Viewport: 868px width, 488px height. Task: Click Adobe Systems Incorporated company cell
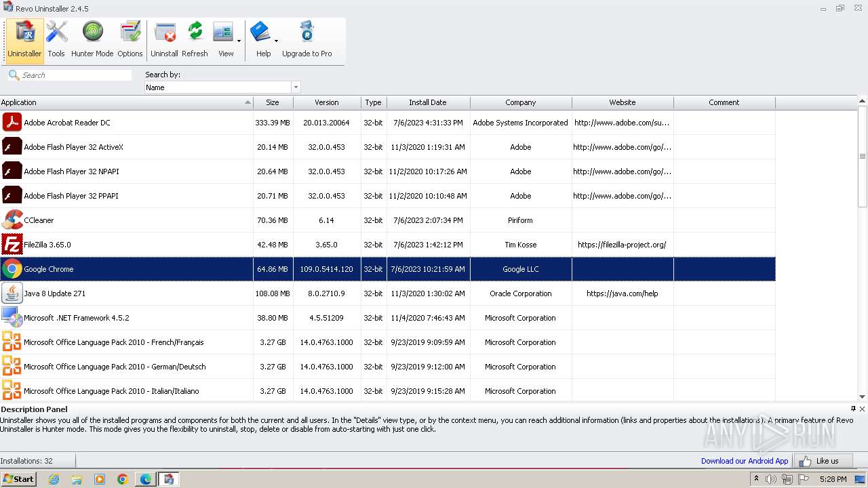tap(521, 123)
